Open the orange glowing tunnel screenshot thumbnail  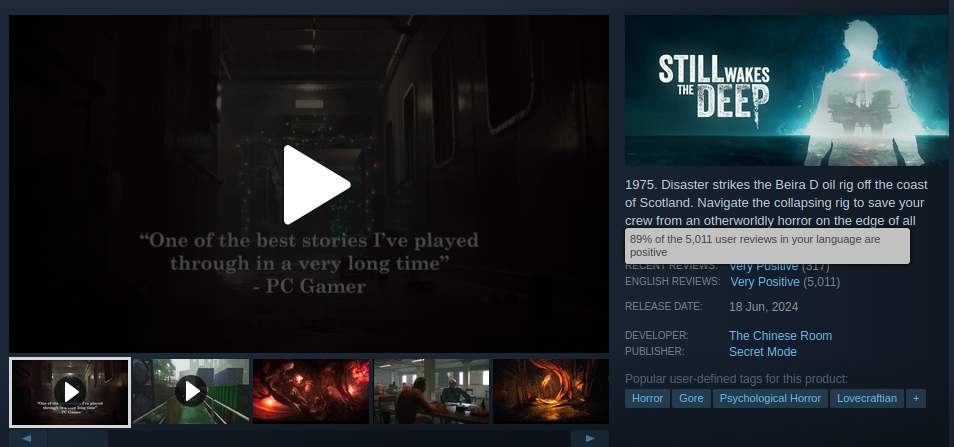[x=551, y=391]
